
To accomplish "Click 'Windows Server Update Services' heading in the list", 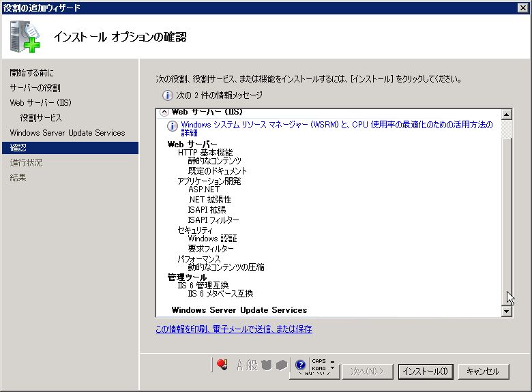I will click(239, 310).
